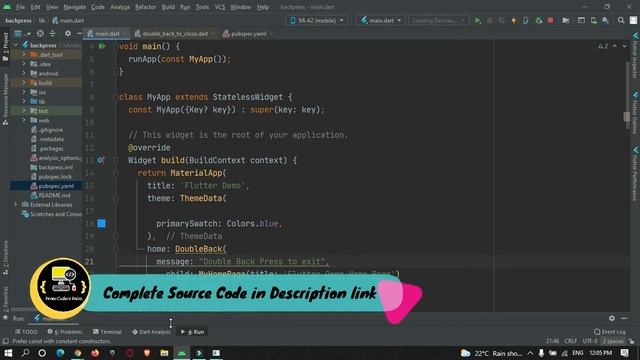Open main.dart run configuration dropdown

[x=381, y=20]
